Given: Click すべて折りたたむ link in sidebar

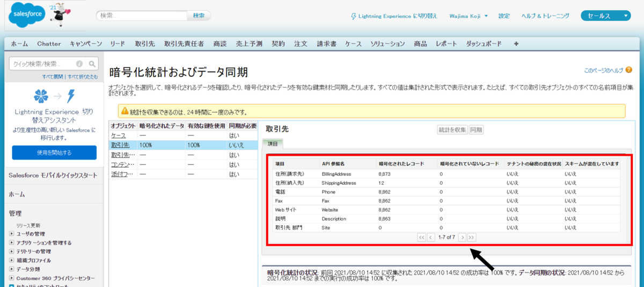Looking at the screenshot, I should [83, 77].
